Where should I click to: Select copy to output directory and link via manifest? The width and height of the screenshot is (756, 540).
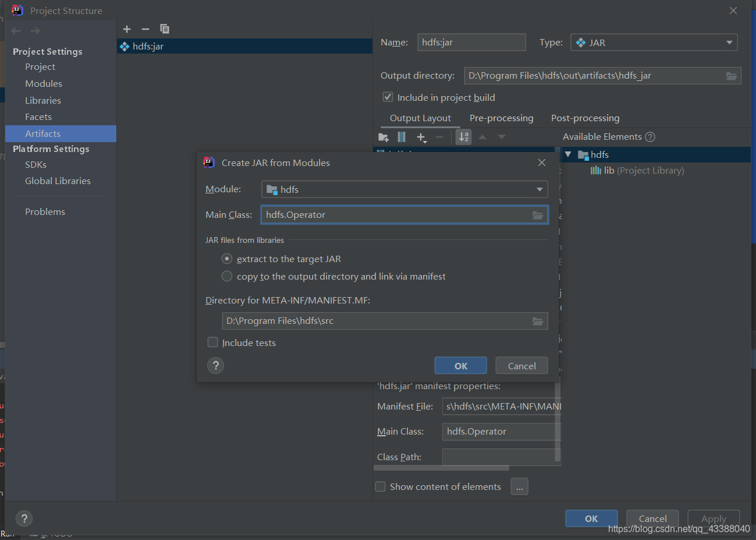[227, 276]
